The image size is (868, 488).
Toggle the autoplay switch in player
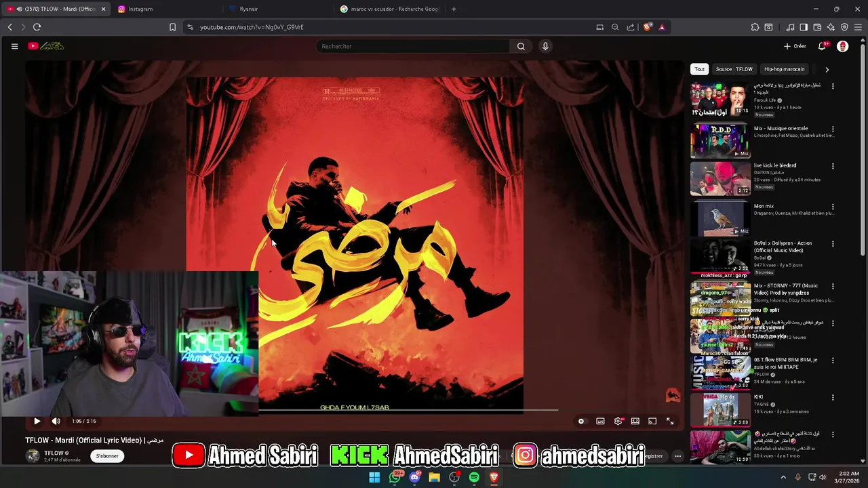click(x=581, y=421)
